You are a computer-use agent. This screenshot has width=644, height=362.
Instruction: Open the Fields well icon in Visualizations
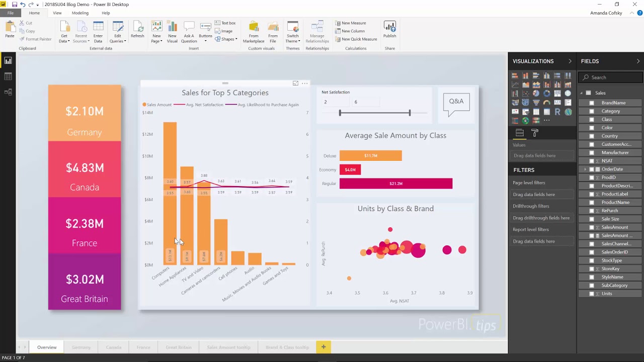pos(520,133)
